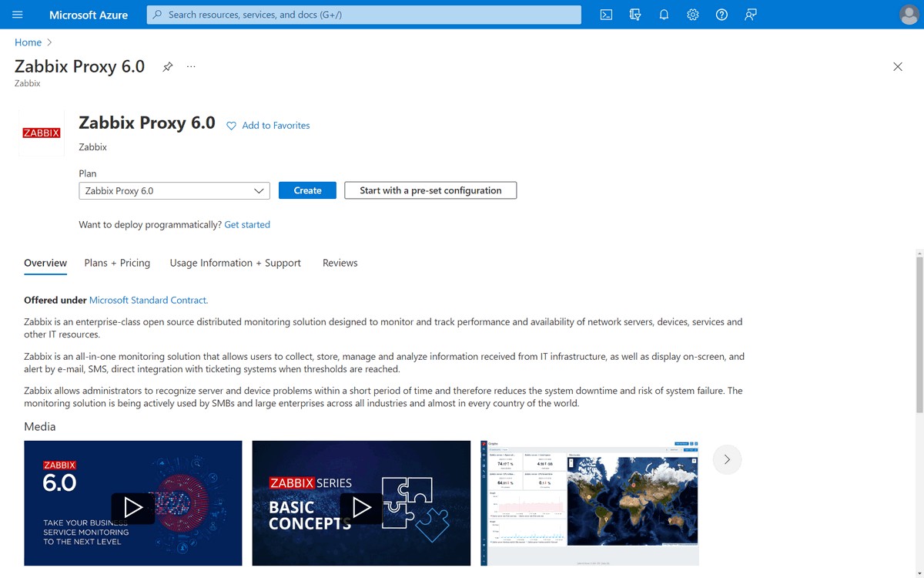Send feedback via the smiley icon
The width and height of the screenshot is (924, 578).
pyautogui.click(x=750, y=15)
